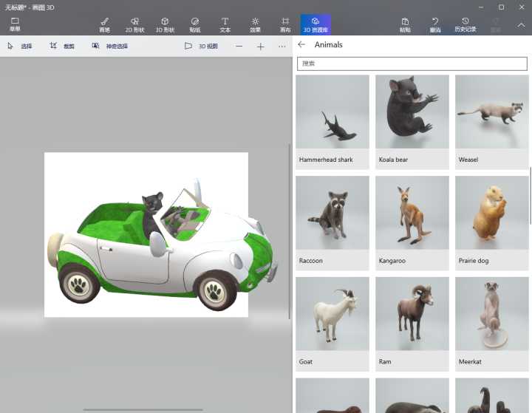The width and height of the screenshot is (532, 413).
Task: Click the 撤消 (Undo) icon
Action: click(435, 24)
